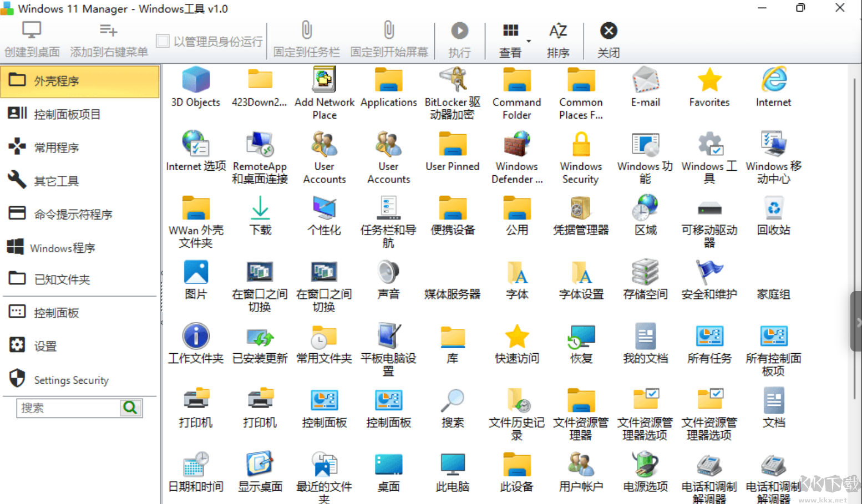Open the 已知文件夹 category

click(80, 279)
